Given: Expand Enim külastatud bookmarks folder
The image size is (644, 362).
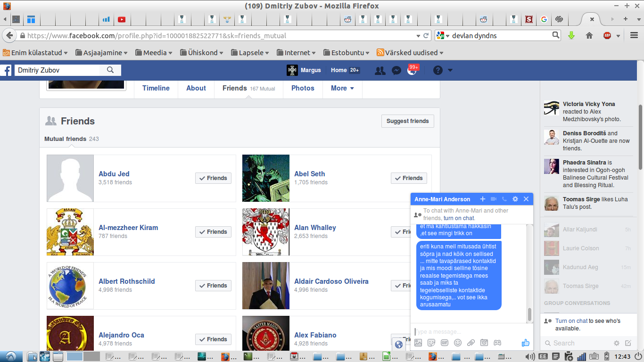Looking at the screenshot, I should tap(35, 53).
